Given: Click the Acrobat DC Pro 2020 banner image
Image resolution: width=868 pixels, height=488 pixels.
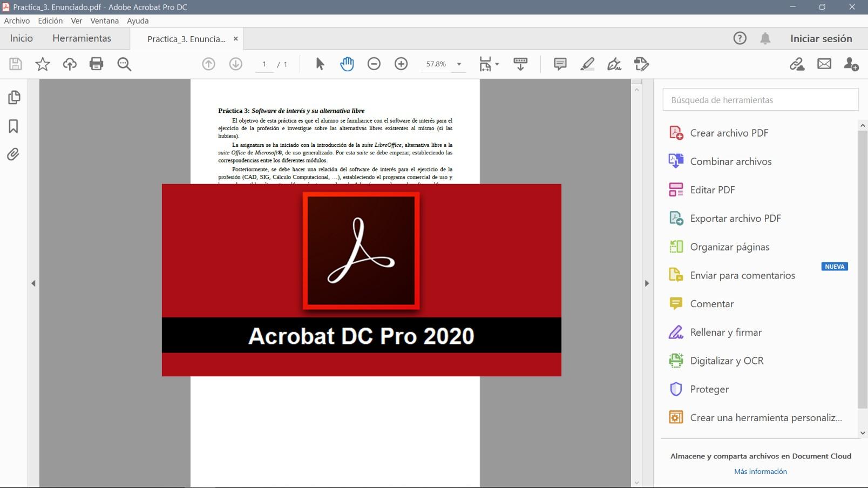Looking at the screenshot, I should point(362,280).
